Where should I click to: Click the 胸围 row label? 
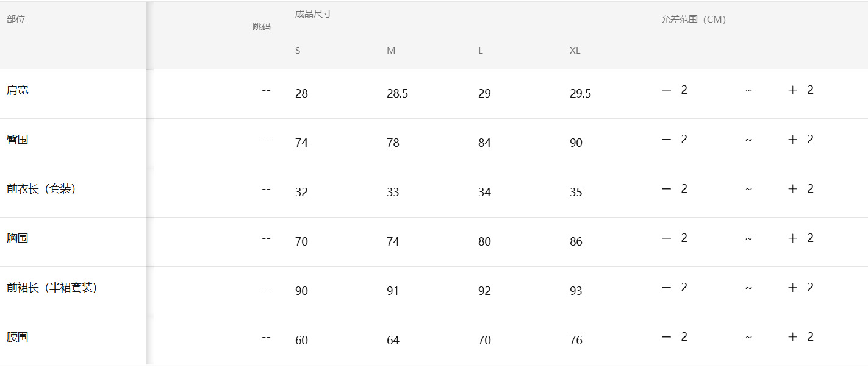(18, 238)
